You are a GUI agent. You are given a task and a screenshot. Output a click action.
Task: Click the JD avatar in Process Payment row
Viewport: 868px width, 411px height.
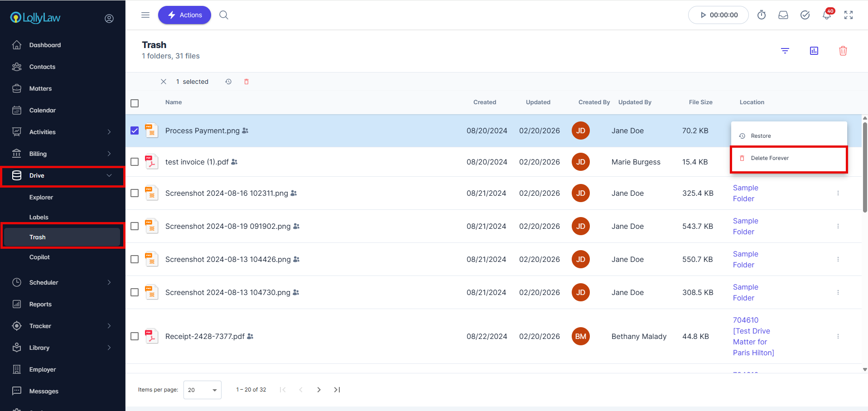(581, 131)
